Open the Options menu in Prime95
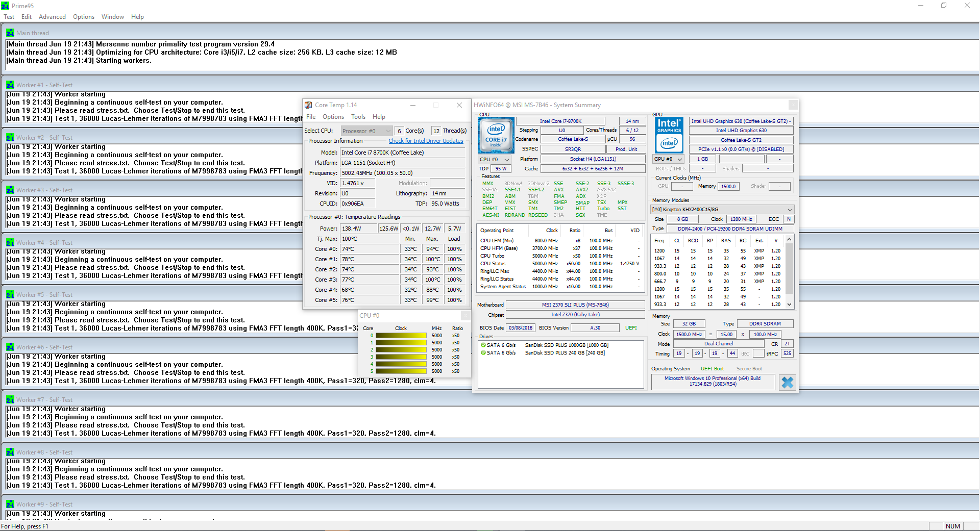Screen dimensions: 980x531 pyautogui.click(x=84, y=17)
